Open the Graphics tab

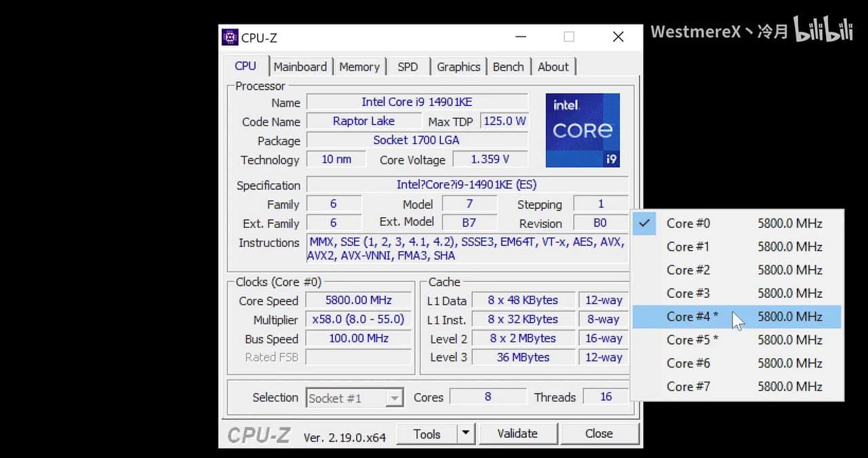(x=458, y=66)
